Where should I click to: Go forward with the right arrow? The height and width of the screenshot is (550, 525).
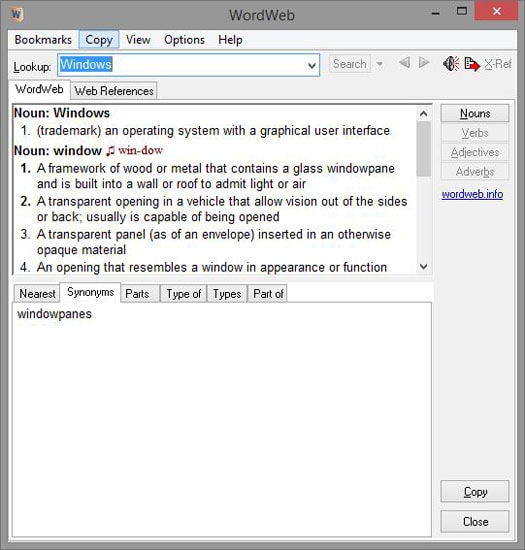tap(424, 63)
